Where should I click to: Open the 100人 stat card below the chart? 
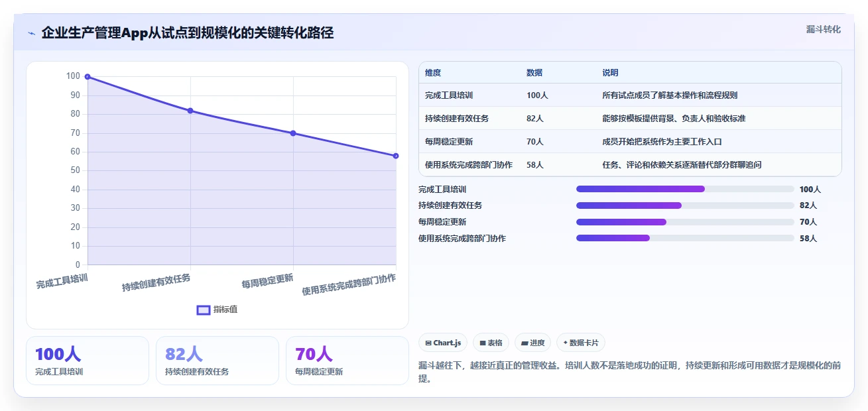coord(88,361)
